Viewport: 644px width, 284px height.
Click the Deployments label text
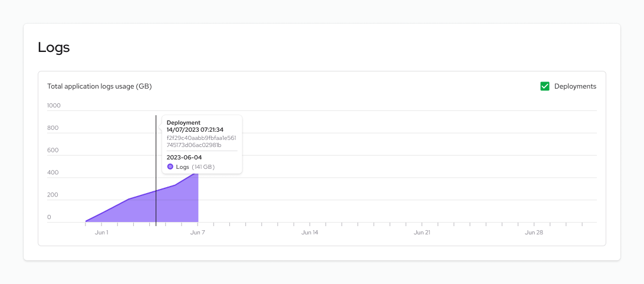tap(575, 86)
